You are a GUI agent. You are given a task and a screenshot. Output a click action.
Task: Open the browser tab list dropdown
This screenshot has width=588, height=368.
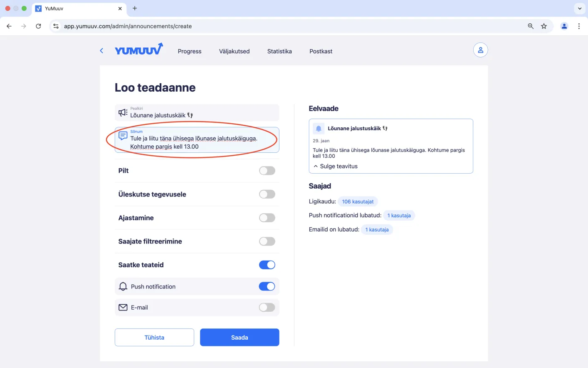(x=580, y=8)
